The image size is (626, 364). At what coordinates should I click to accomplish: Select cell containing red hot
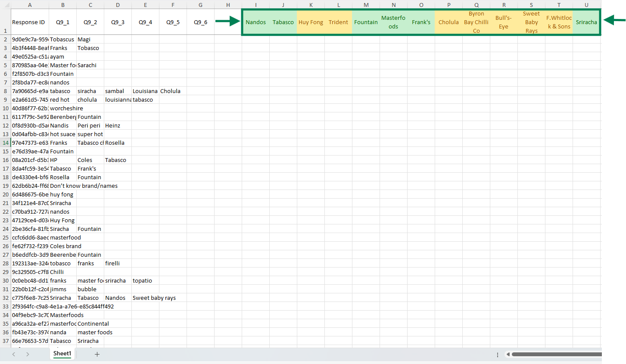62,100
